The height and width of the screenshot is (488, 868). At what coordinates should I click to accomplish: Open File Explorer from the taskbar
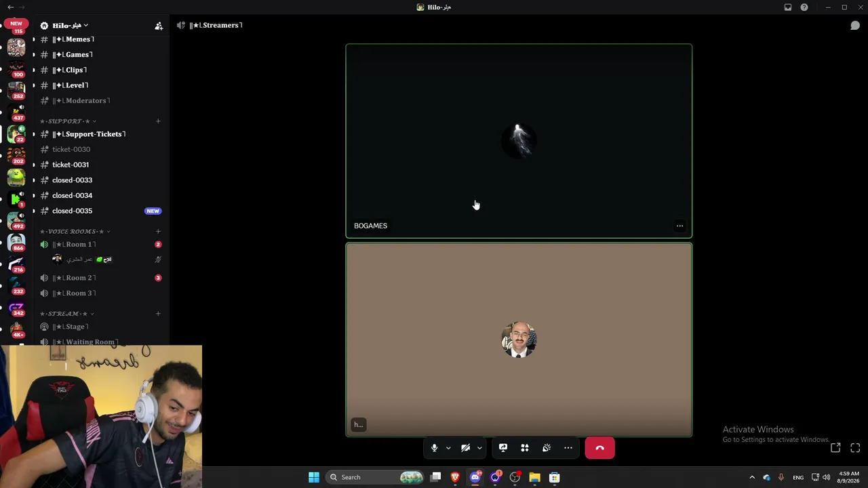[534, 477]
